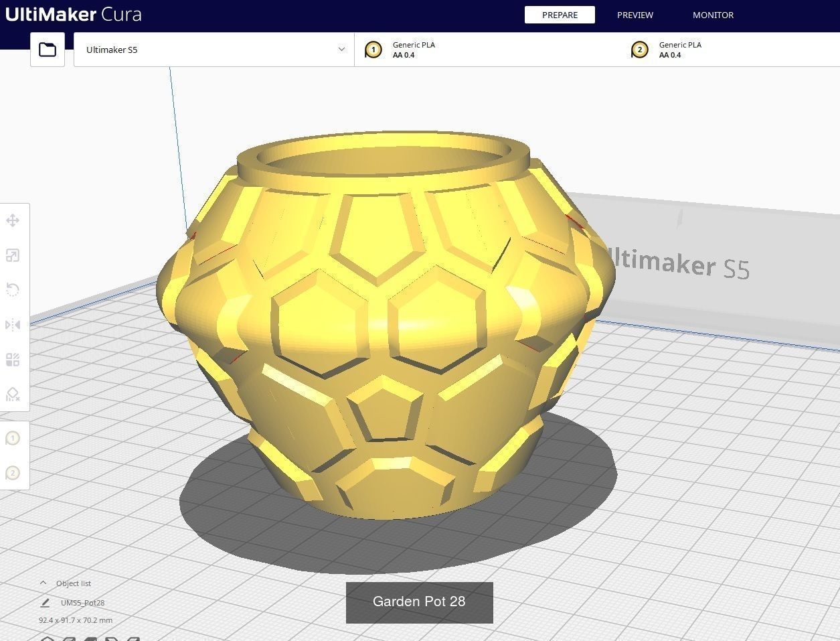
Task: Click the Object list label
Action: (74, 583)
